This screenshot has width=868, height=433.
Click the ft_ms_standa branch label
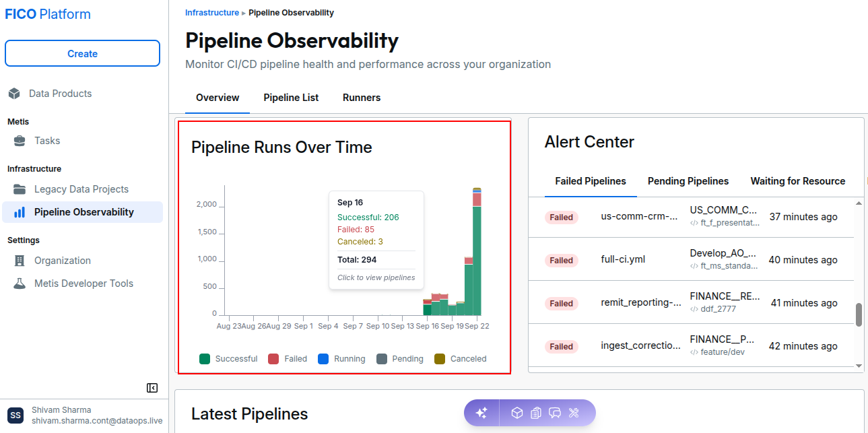click(729, 266)
